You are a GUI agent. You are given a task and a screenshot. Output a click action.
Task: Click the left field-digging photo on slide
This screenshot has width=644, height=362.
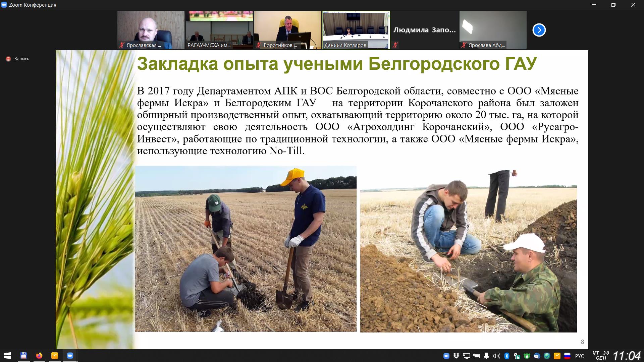click(246, 249)
